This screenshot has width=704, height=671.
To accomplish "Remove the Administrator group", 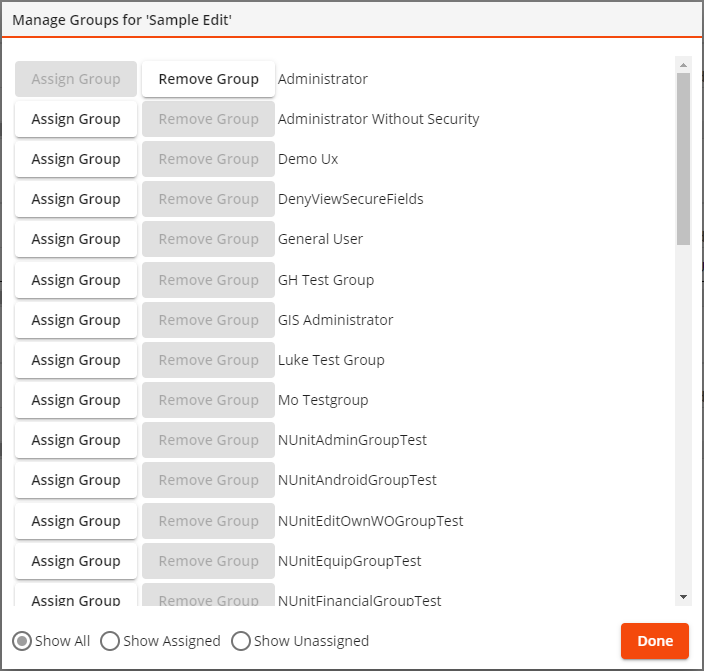I will 208,79.
